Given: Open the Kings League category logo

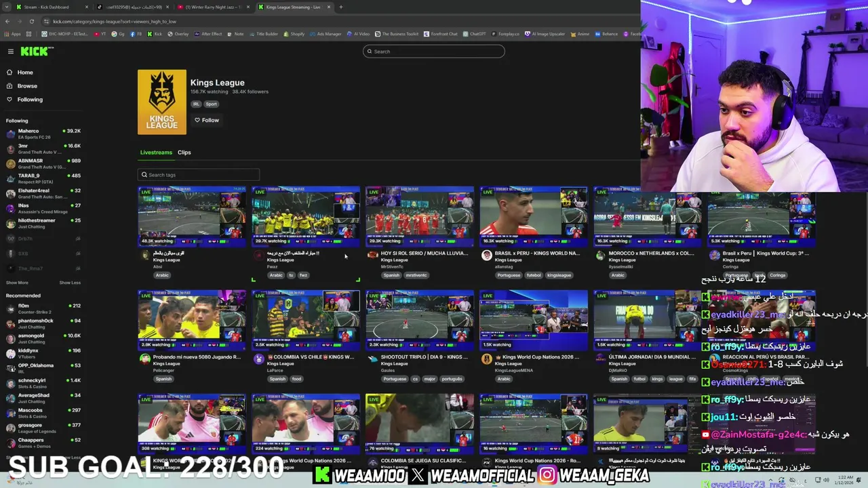Looking at the screenshot, I should tap(162, 102).
